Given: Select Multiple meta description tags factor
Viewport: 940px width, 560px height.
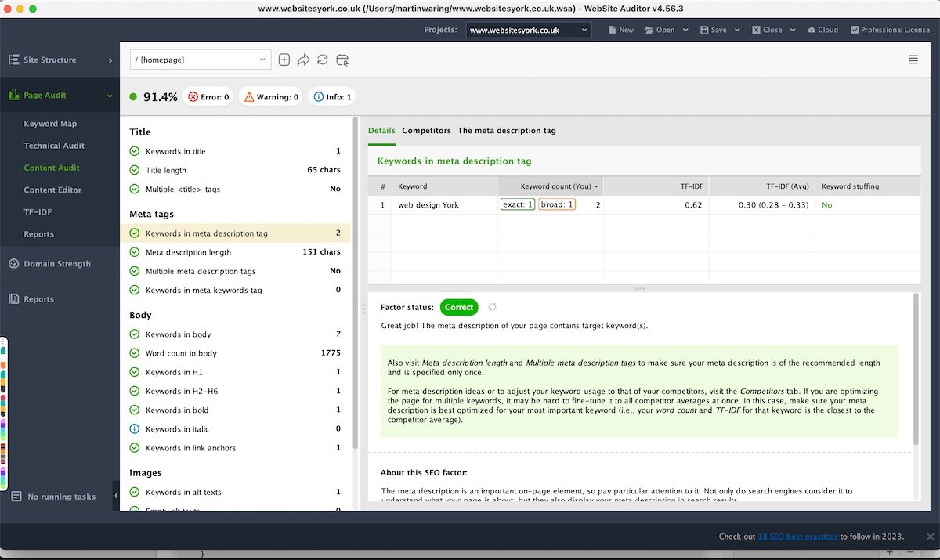Looking at the screenshot, I should tap(235, 271).
